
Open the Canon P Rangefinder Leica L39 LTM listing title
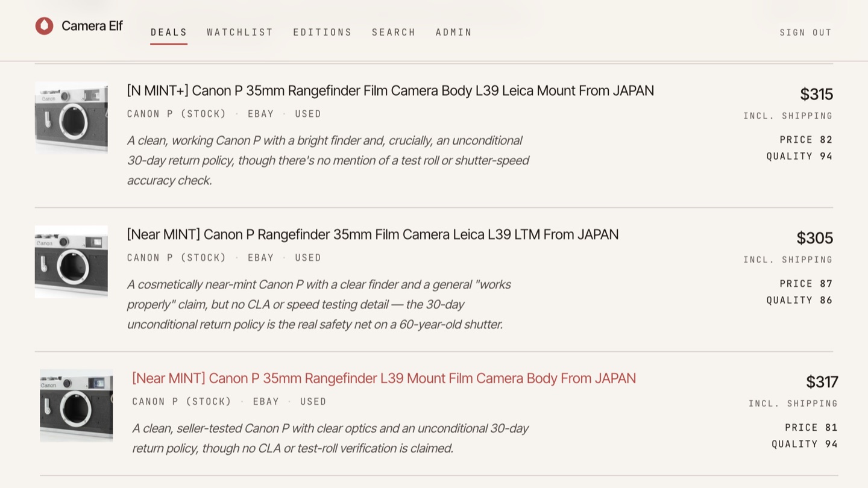coord(373,235)
